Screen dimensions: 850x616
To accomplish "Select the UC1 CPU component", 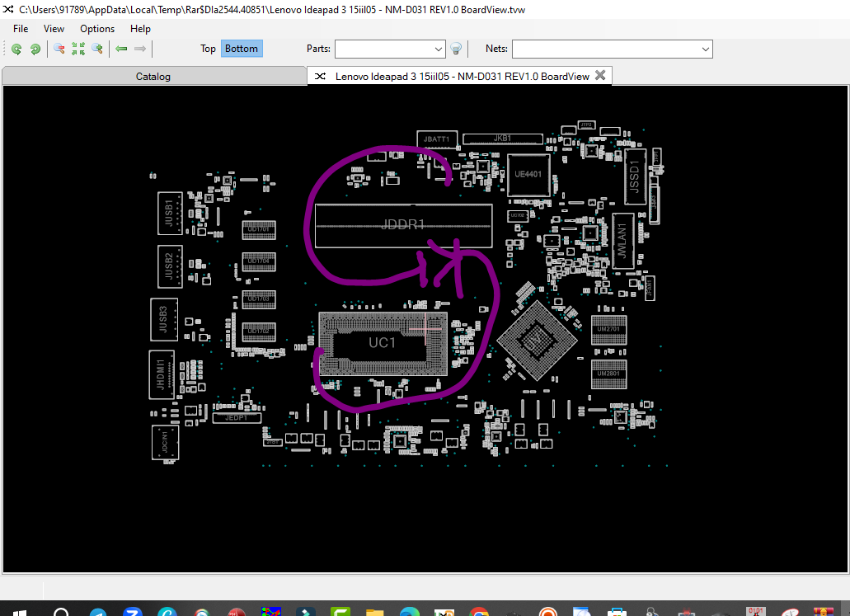I will click(x=383, y=343).
